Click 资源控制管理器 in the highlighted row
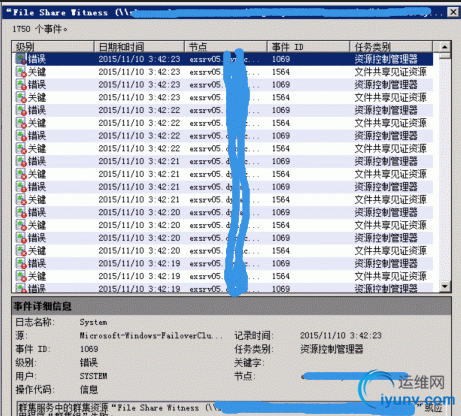Screen dimensions: 461x416 tap(386, 59)
